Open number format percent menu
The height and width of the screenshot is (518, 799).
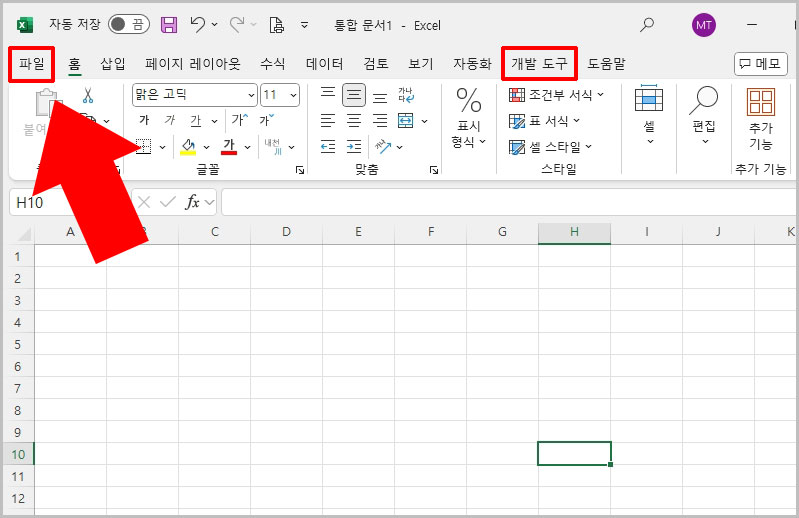469,118
